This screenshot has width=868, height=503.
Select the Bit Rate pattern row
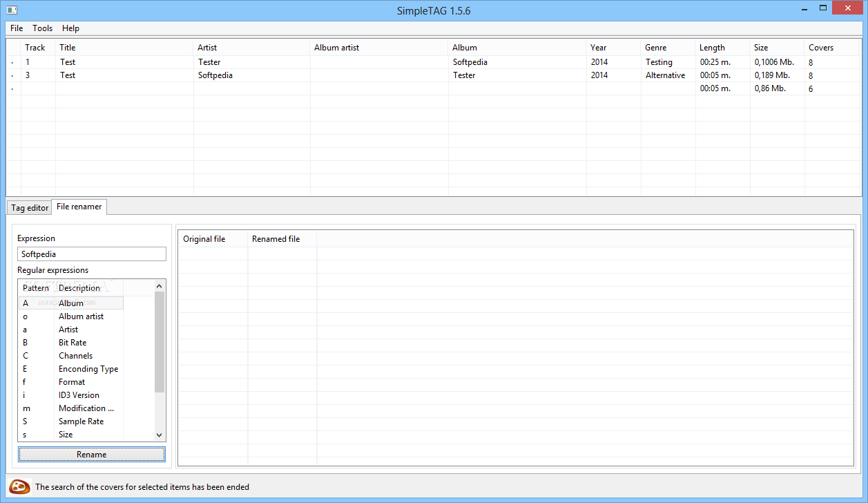(x=70, y=343)
